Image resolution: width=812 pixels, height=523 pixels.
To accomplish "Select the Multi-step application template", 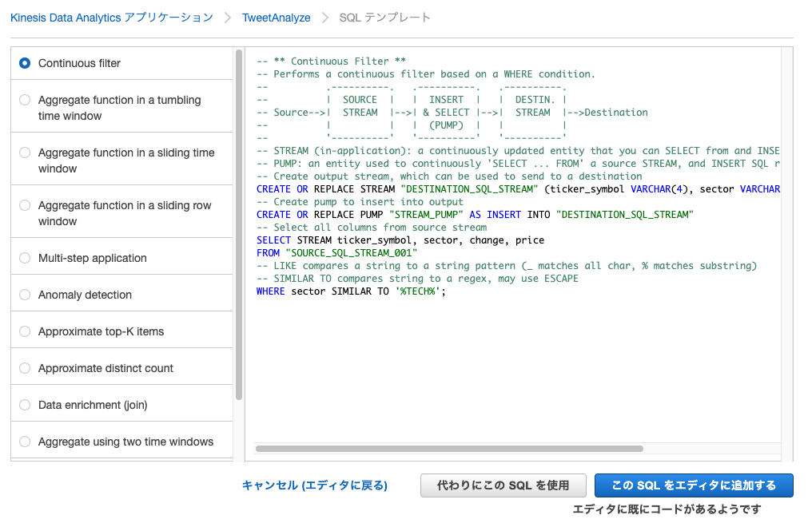I will [24, 258].
